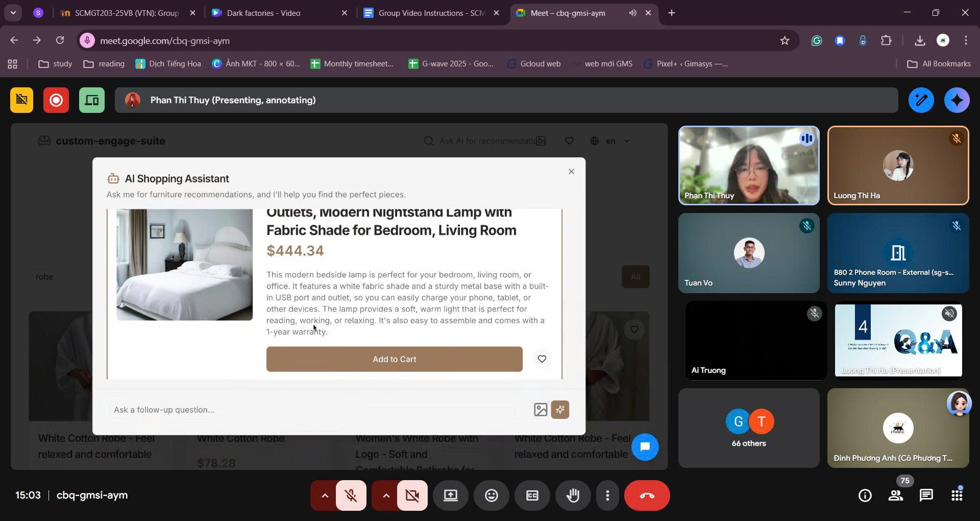
Task: Unmute the microphone
Action: point(351,495)
